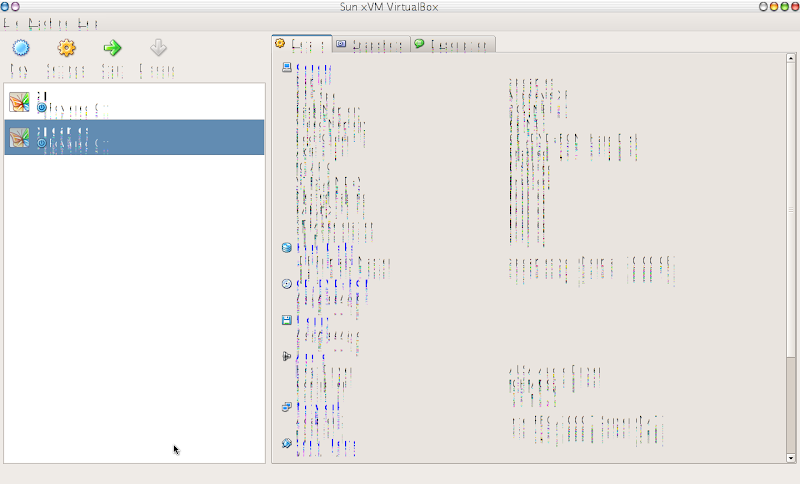Click the Audio section speaker icon
This screenshot has width=800, height=484.
click(x=287, y=356)
